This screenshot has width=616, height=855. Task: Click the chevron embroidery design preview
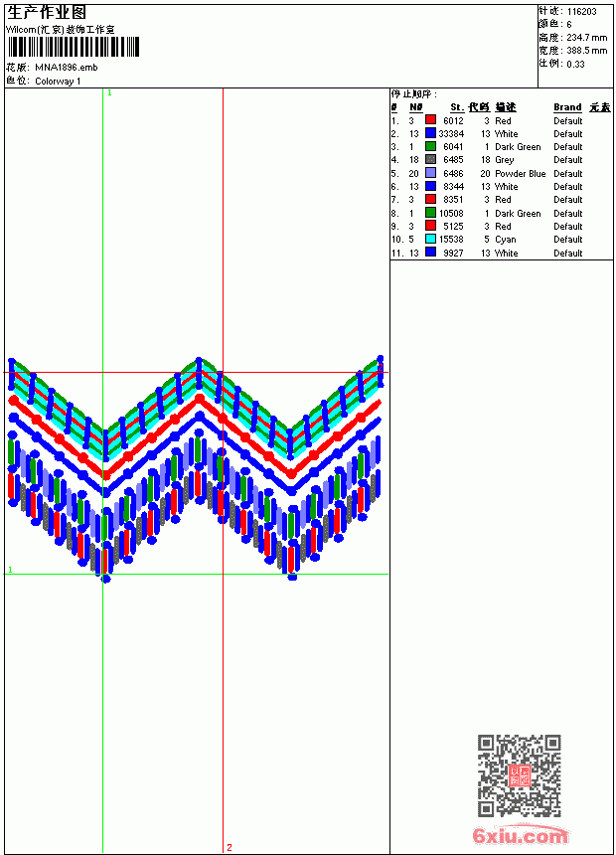[x=197, y=469]
